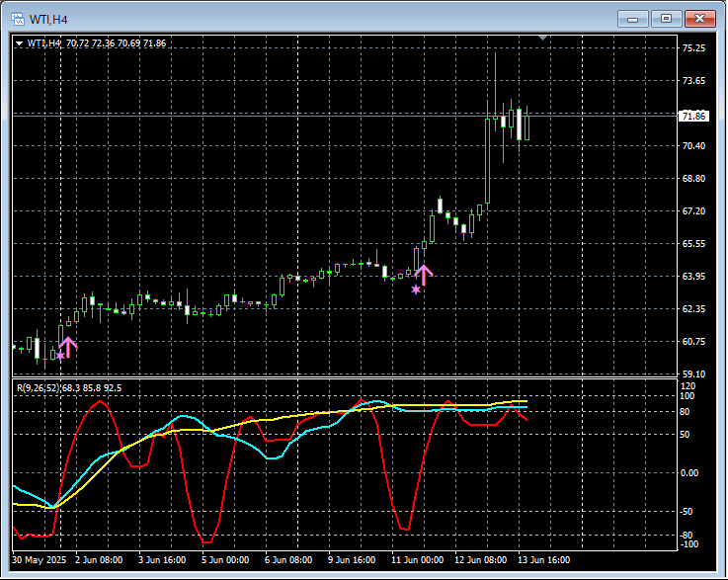
Task: Click the 0.00 level on indicator scale
Action: pyautogui.click(x=691, y=472)
